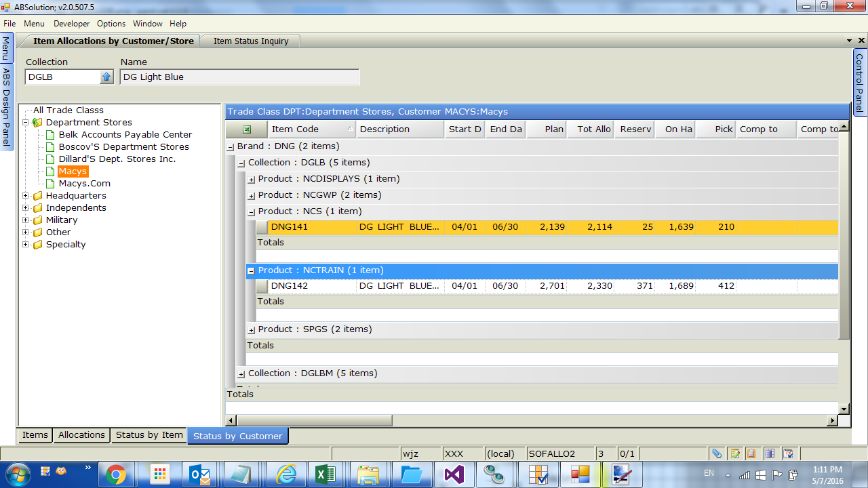Select Dillard'S Dept. Stores Inc. in tree
868x488 pixels.
tap(117, 159)
